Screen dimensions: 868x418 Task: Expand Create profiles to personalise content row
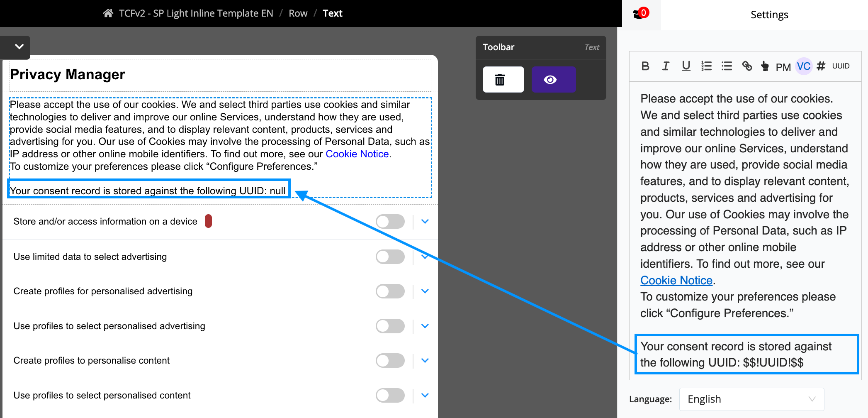tap(425, 360)
